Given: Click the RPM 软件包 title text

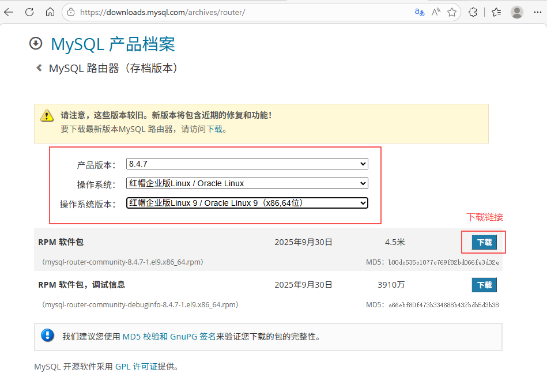Looking at the screenshot, I should [61, 242].
